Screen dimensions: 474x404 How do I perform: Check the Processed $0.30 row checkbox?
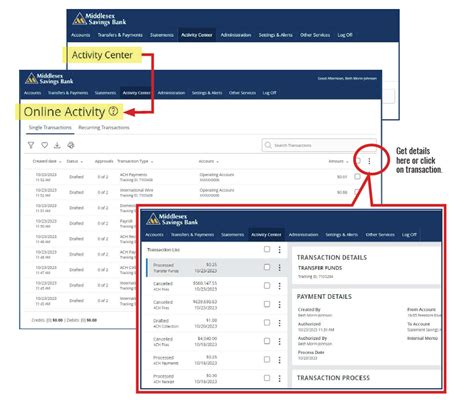click(x=267, y=378)
